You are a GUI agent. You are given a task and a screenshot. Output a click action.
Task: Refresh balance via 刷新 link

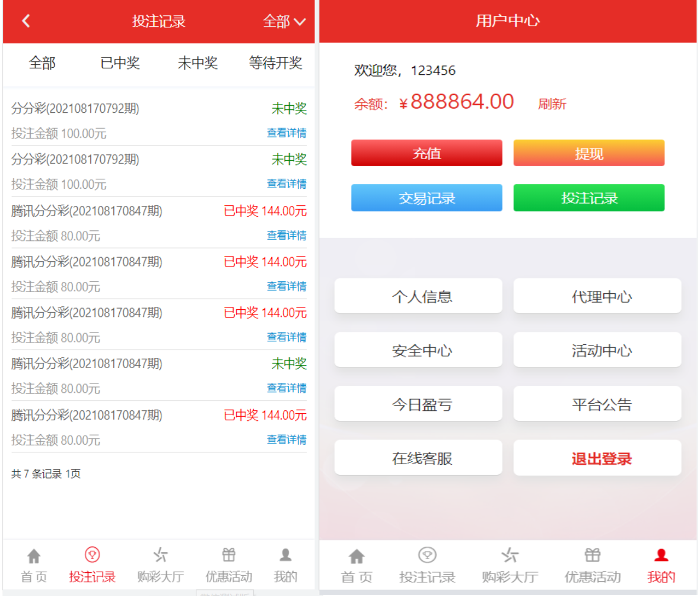click(x=552, y=104)
